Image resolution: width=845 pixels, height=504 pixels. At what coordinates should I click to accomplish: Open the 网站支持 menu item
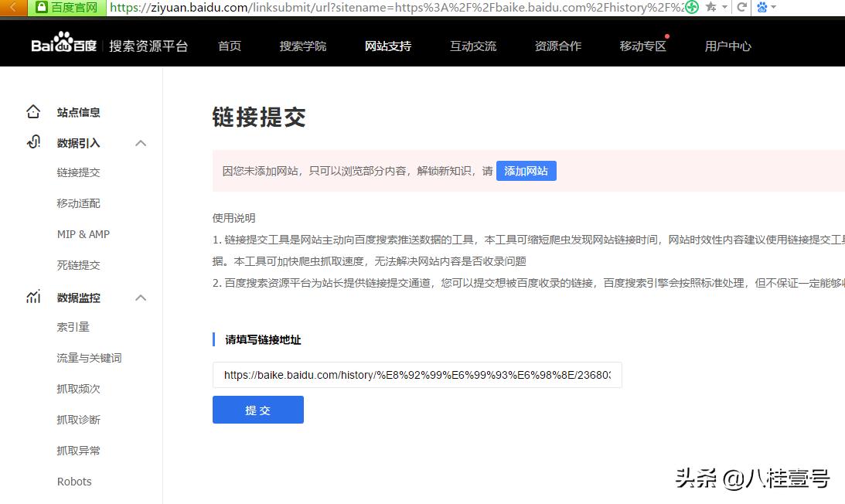coord(387,46)
